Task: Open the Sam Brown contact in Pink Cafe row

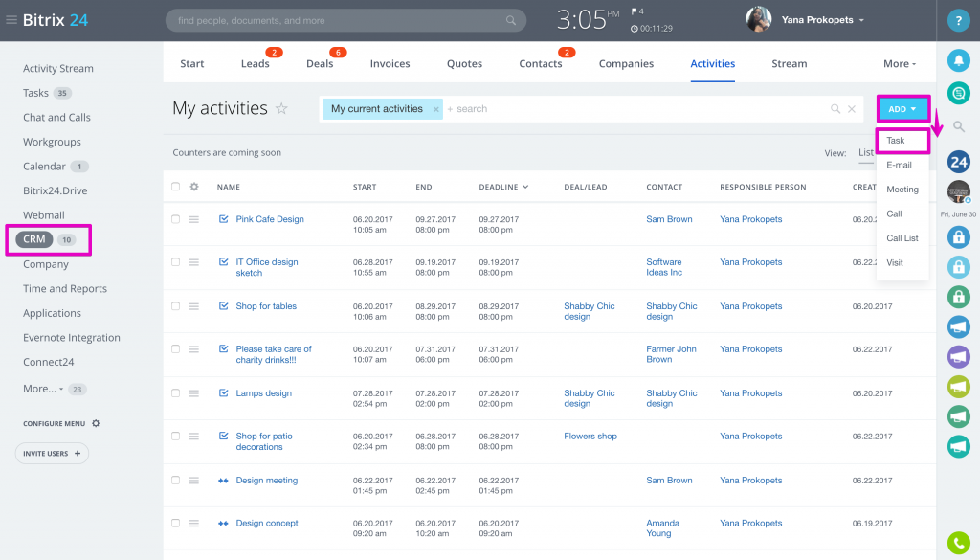Action: [x=669, y=219]
